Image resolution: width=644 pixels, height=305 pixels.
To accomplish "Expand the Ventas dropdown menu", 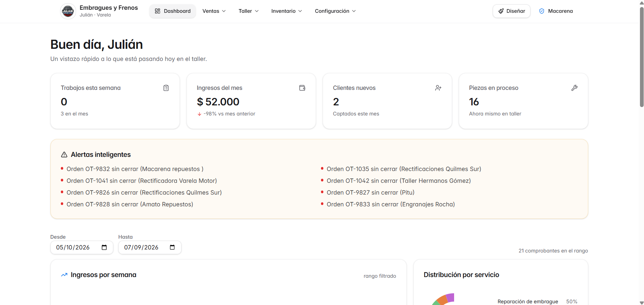I will tap(214, 11).
